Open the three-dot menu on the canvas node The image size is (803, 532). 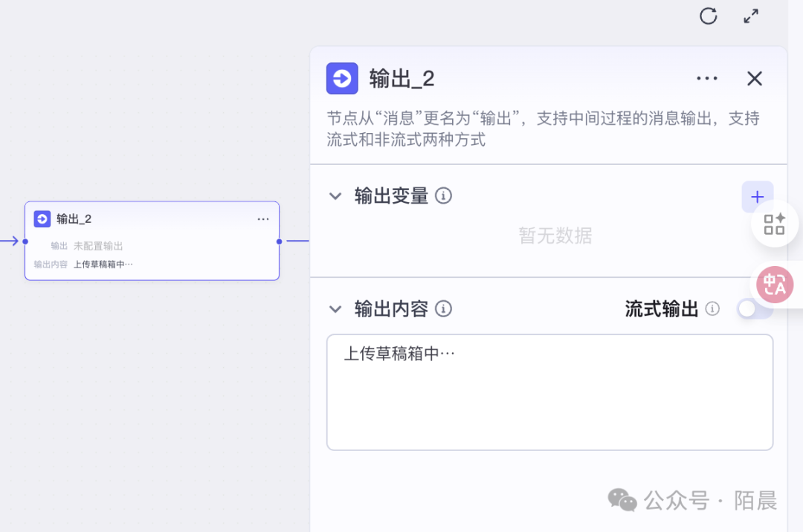263,219
